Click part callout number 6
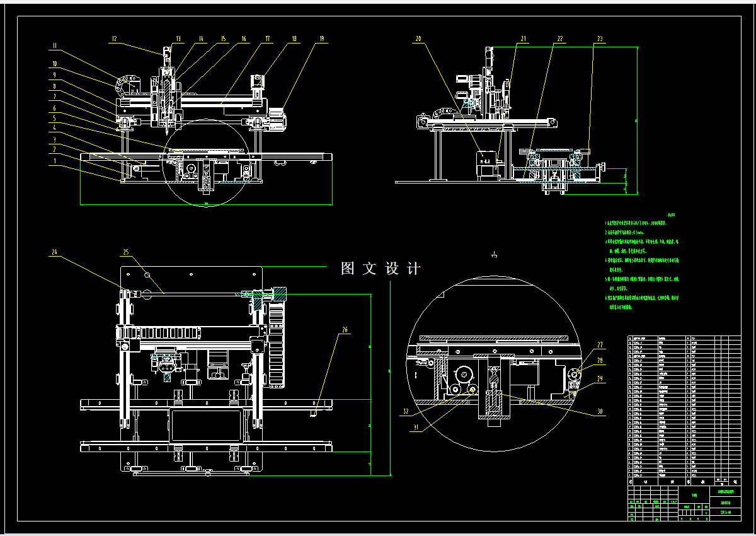Image resolution: width=756 pixels, height=536 pixels. point(54,108)
